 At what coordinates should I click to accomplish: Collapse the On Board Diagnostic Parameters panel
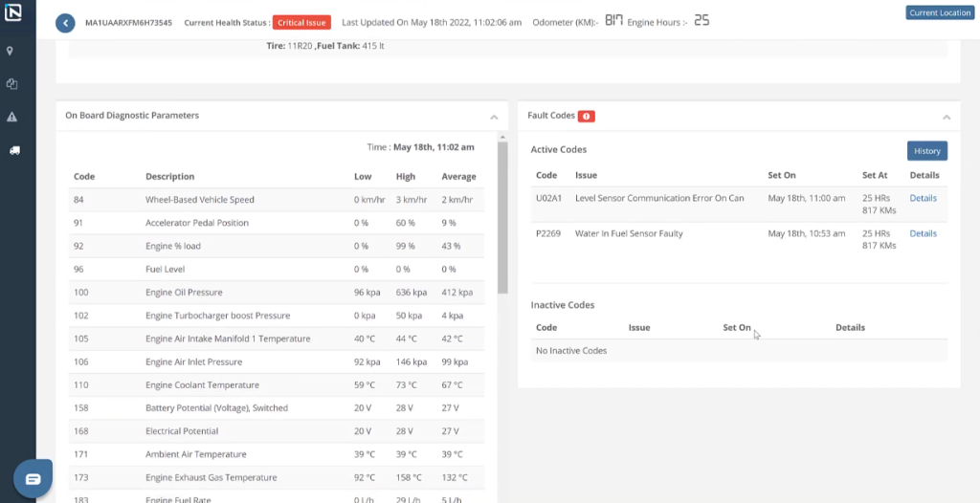(494, 117)
